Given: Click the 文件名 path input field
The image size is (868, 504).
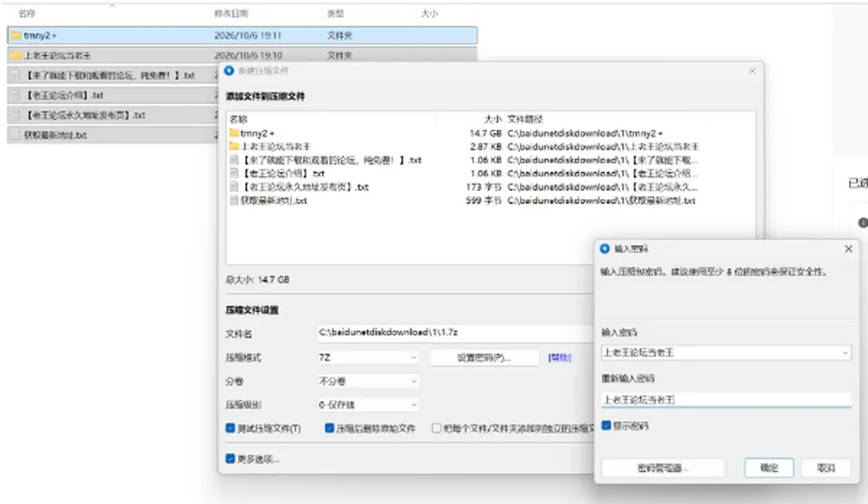Looking at the screenshot, I should [456, 332].
